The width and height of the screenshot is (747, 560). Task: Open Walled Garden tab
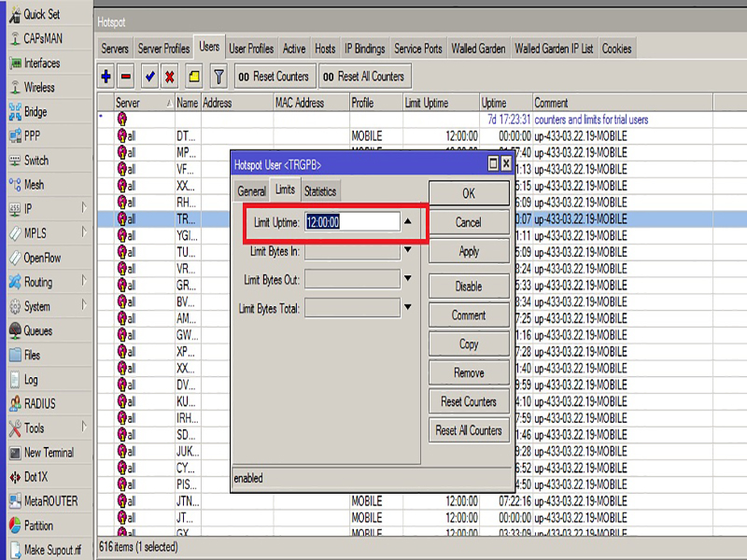478,49
